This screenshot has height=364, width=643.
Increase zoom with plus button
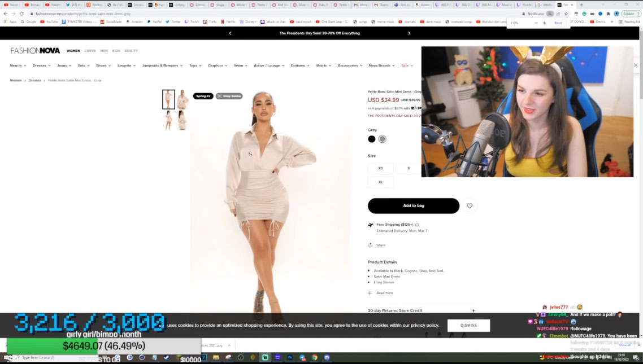click(544, 23)
